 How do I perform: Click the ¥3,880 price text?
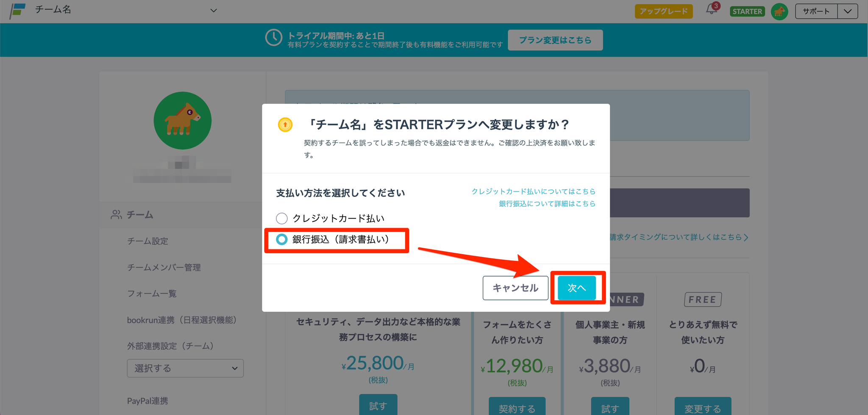(x=610, y=366)
